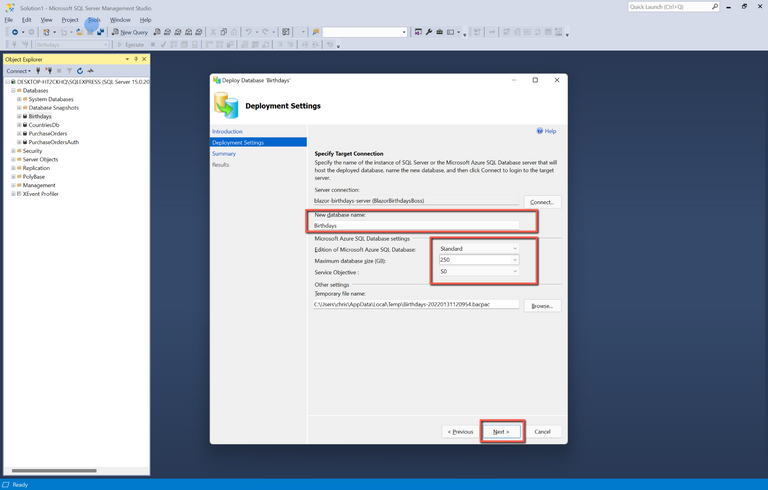Click the Object Explorer pin icon
The image size is (768, 490).
pos(136,59)
